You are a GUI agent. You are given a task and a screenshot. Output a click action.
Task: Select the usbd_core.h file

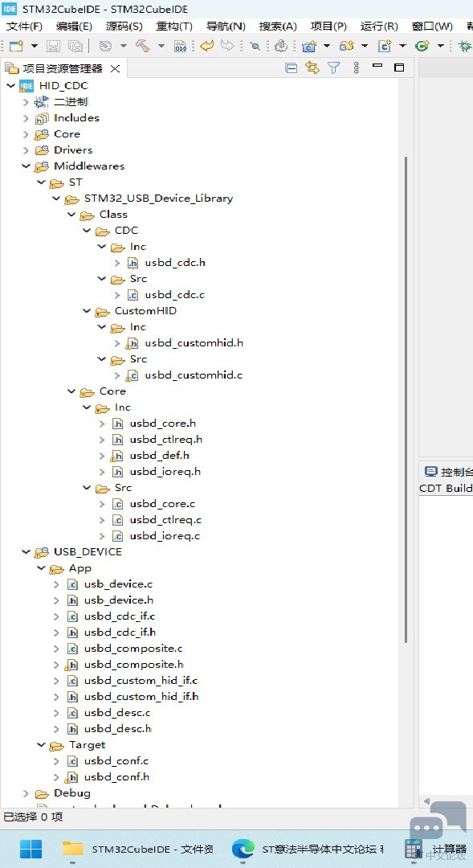[x=163, y=424]
